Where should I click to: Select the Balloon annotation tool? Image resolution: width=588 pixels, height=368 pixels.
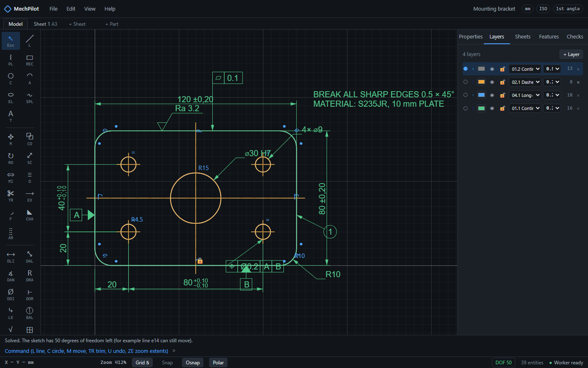pyautogui.click(x=30, y=313)
